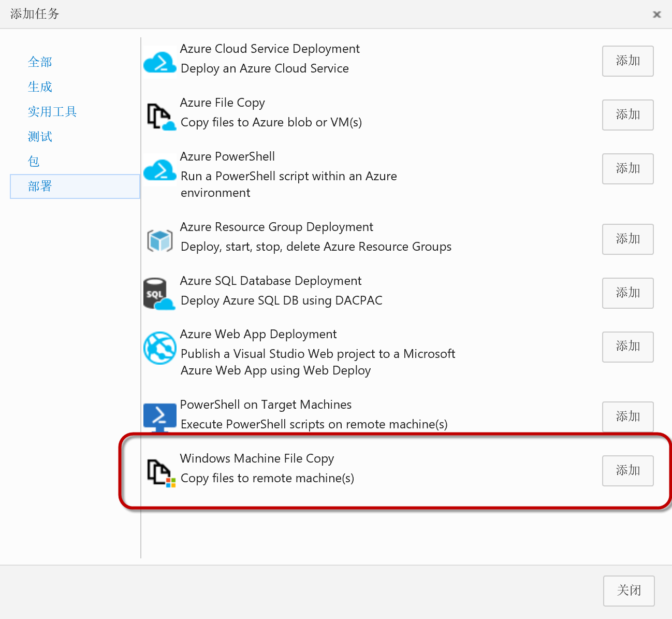Click 'Copy files to remote machine(s)' text
The height and width of the screenshot is (619, 672).
267,478
